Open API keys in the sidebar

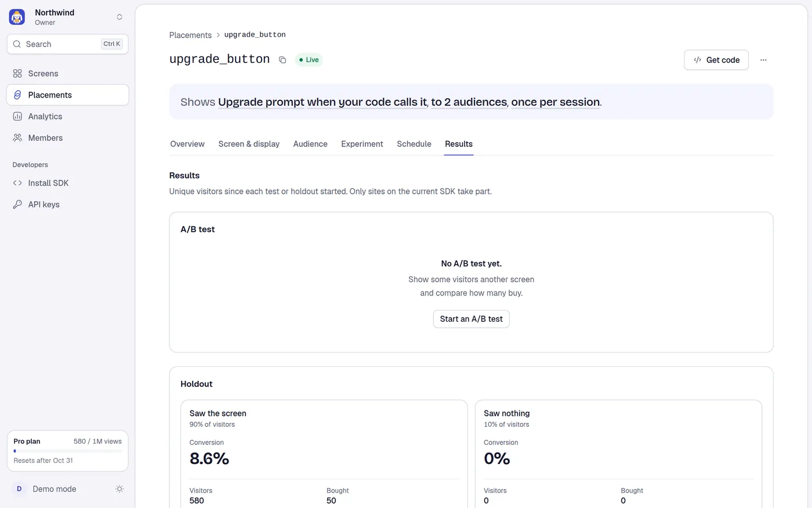67,204
